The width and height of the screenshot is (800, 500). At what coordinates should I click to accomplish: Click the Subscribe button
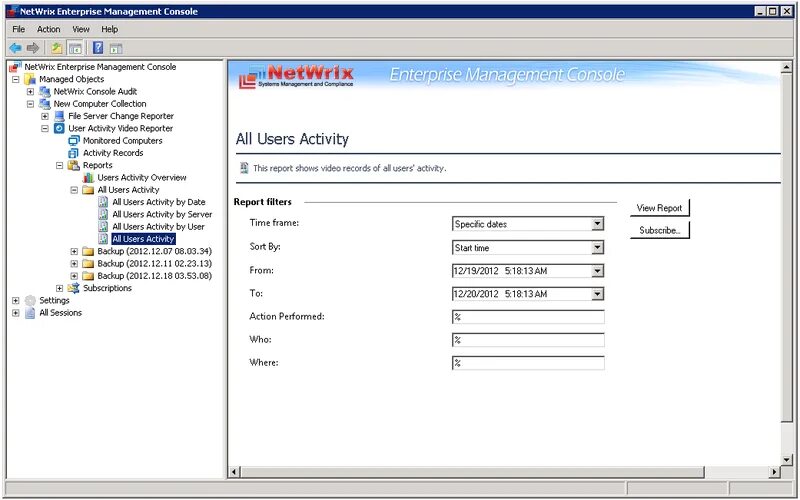[x=659, y=231]
